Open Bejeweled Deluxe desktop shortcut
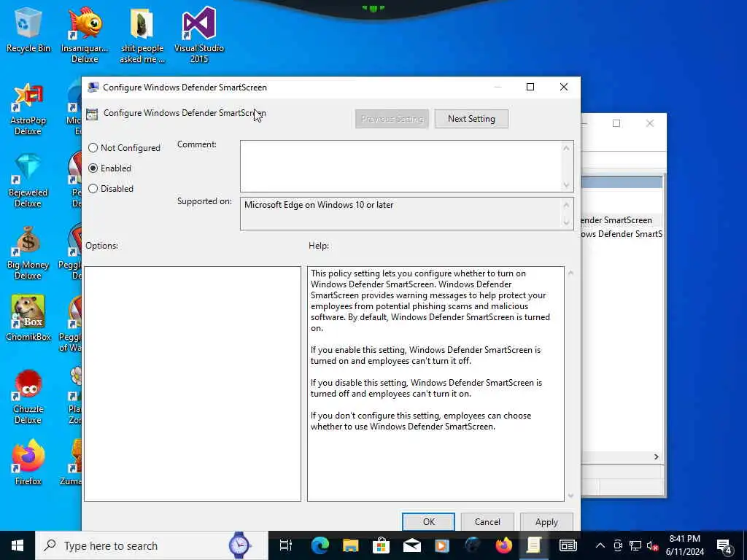747x560 pixels. click(x=28, y=181)
